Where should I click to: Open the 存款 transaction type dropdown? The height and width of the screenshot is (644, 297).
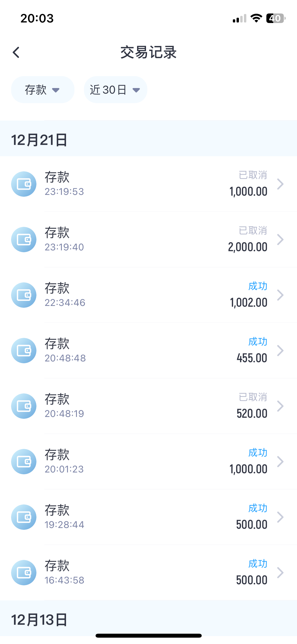[43, 90]
